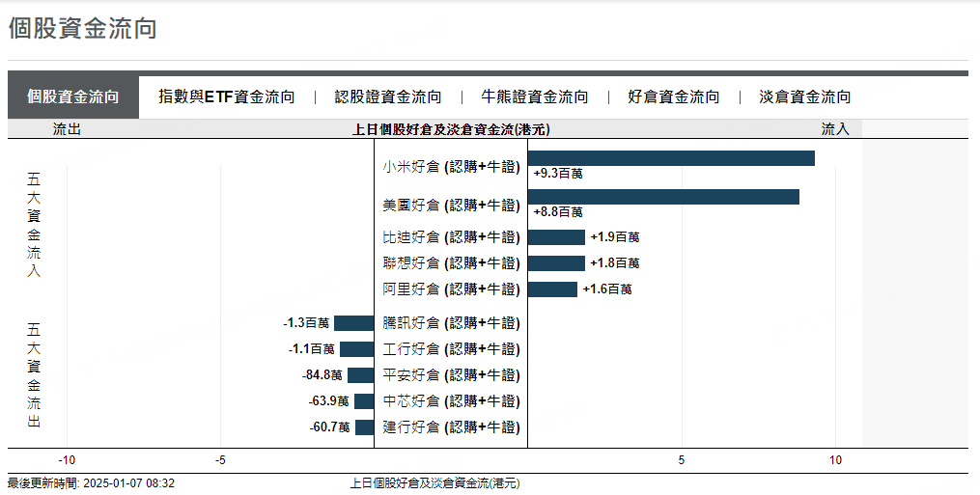This screenshot has width=980, height=495.
Task: Click the 最後更新時間 timestamp
Action: (x=92, y=483)
